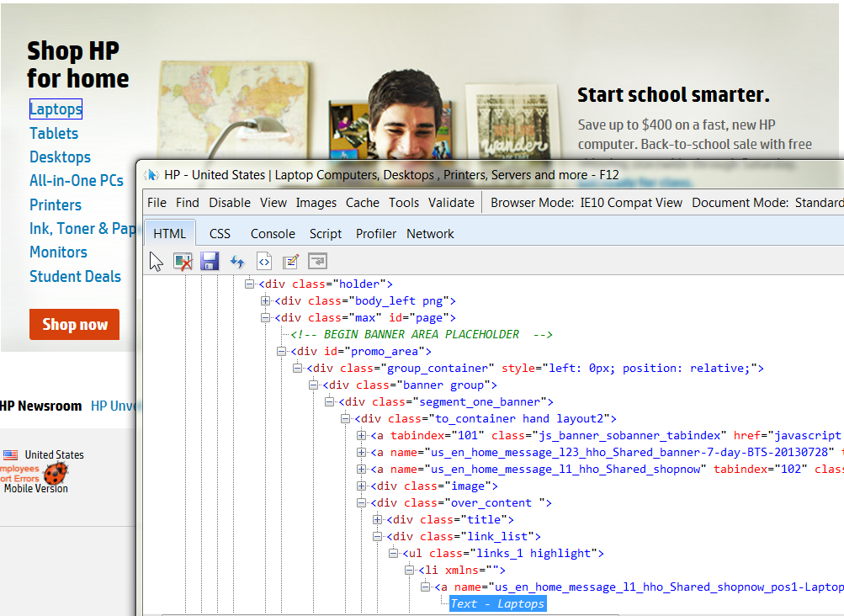Save the HTML using the floppy disk icon
The image size is (844, 616).
click(x=210, y=262)
